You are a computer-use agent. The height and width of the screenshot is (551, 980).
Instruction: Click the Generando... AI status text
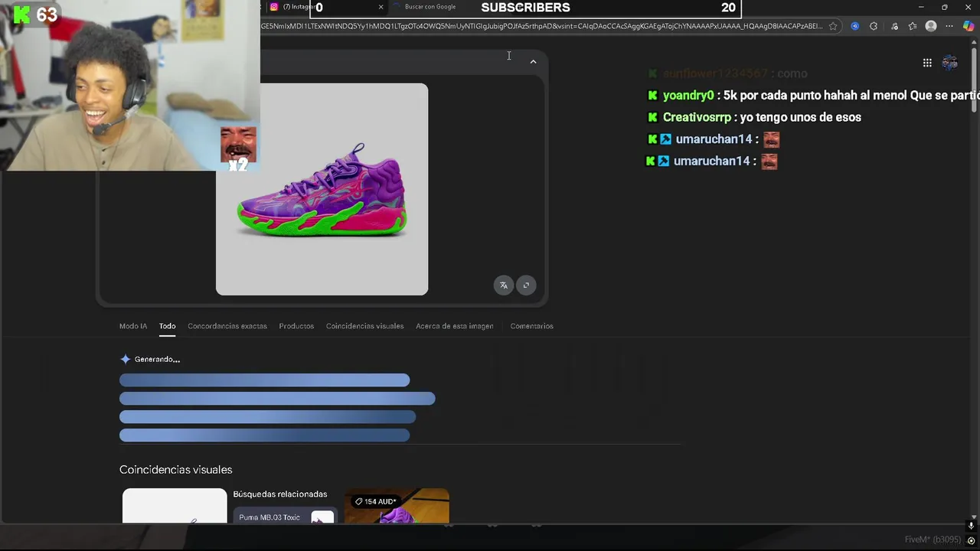[157, 359]
